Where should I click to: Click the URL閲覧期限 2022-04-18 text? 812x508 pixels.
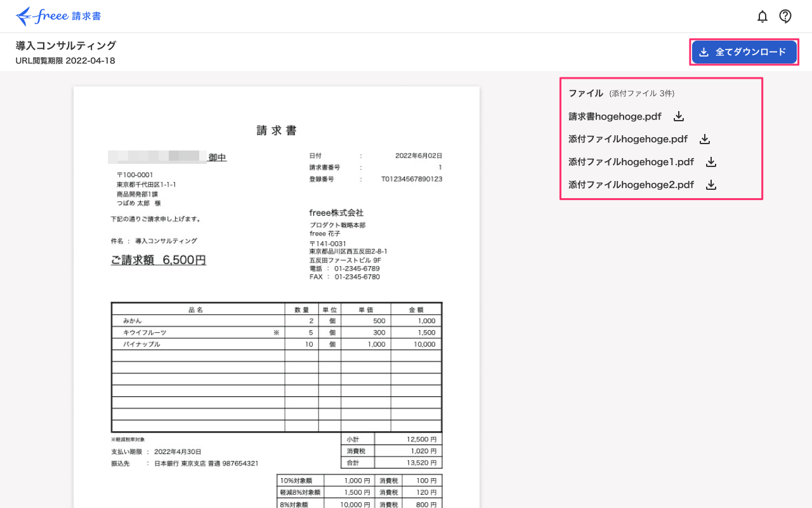click(65, 61)
